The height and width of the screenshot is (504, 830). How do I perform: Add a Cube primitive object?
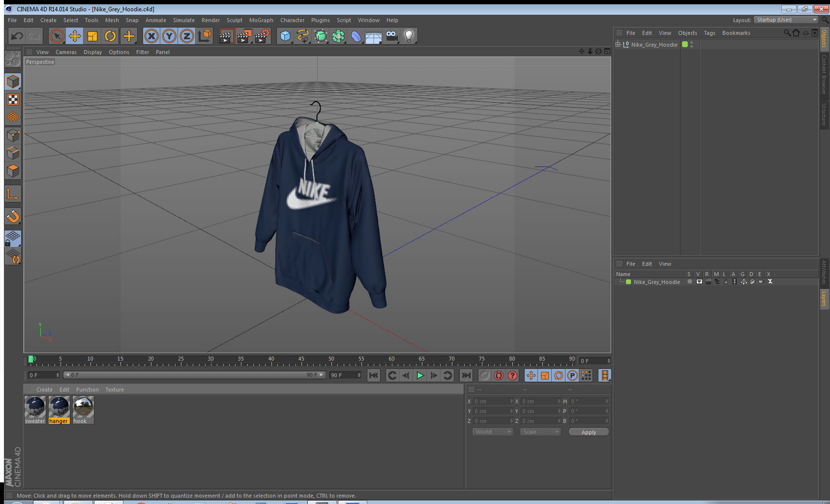pos(285,36)
